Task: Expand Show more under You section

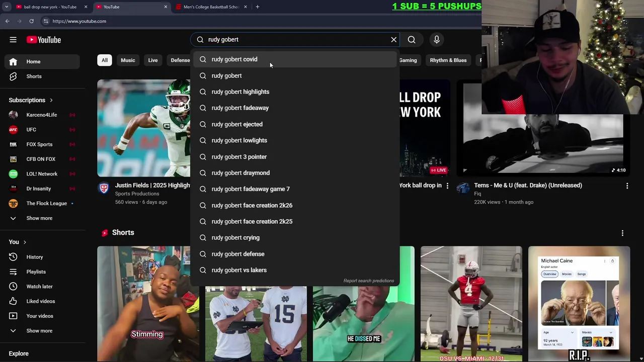Action: point(42,331)
